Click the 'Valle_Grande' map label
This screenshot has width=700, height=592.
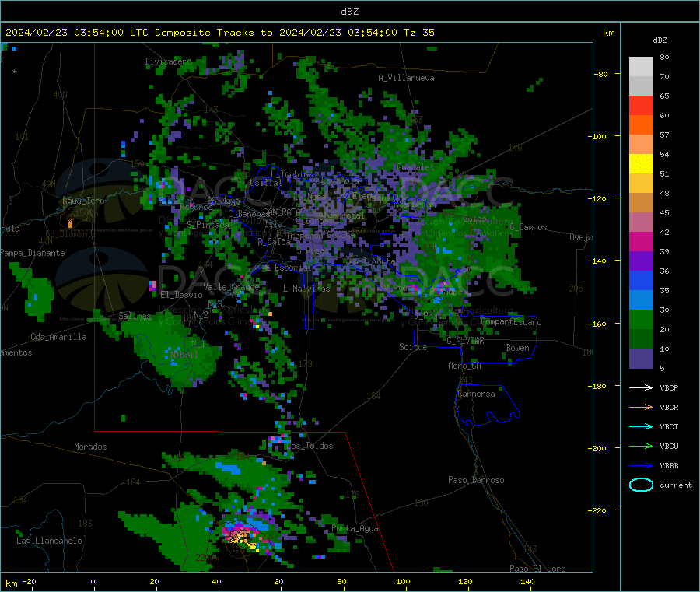[231, 286]
